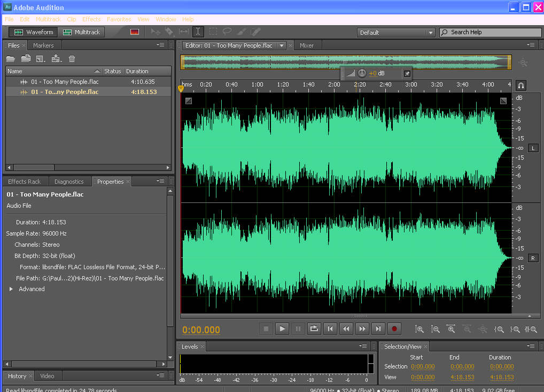The height and width of the screenshot is (392, 544).
Task: Click Zoom to Selection icon
Action: (531, 330)
